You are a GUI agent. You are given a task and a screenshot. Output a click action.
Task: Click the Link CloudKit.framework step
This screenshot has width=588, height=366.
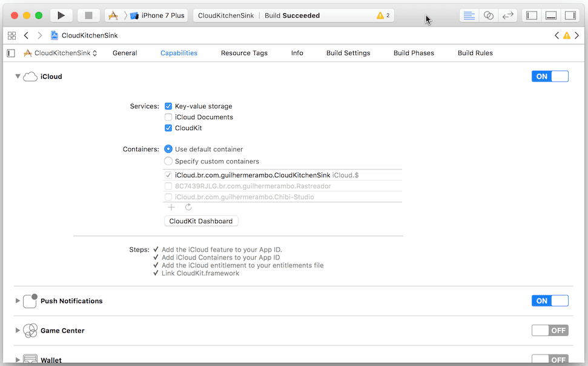(x=200, y=273)
